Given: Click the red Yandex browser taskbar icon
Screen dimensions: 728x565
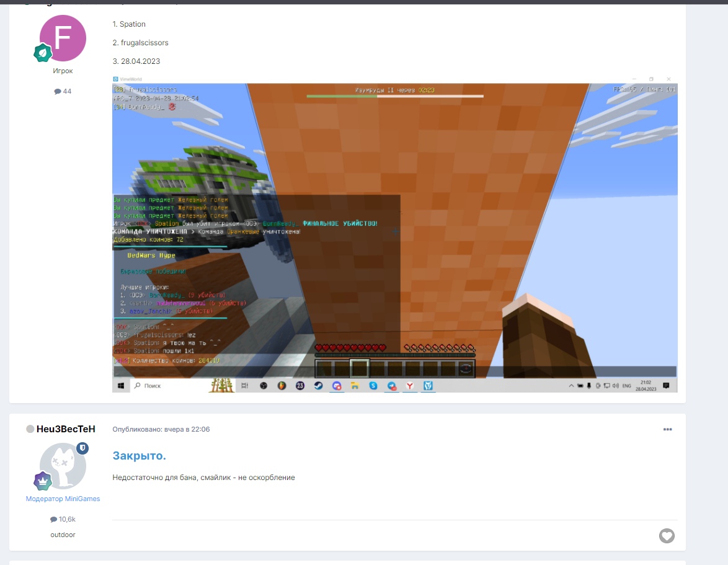Looking at the screenshot, I should click(410, 386).
